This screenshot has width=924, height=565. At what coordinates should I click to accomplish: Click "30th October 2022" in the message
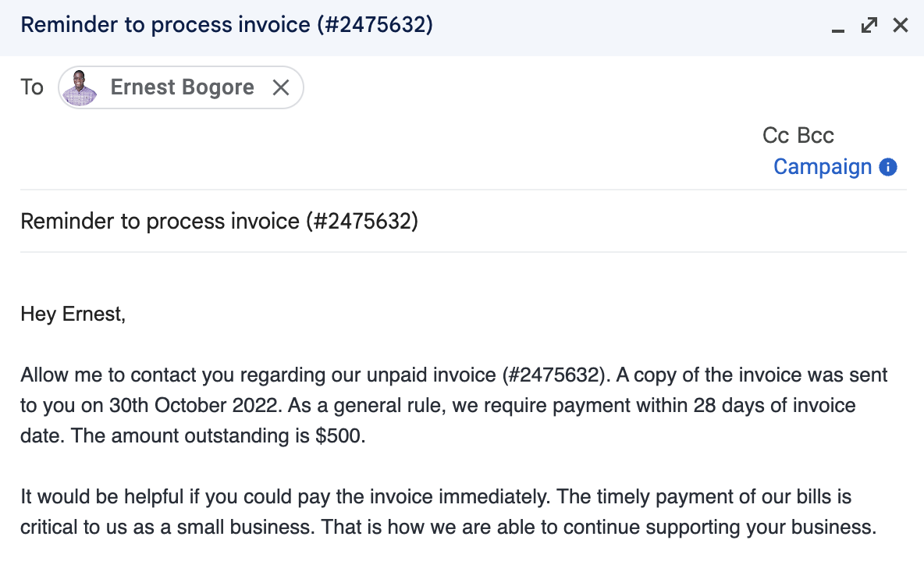tap(193, 405)
